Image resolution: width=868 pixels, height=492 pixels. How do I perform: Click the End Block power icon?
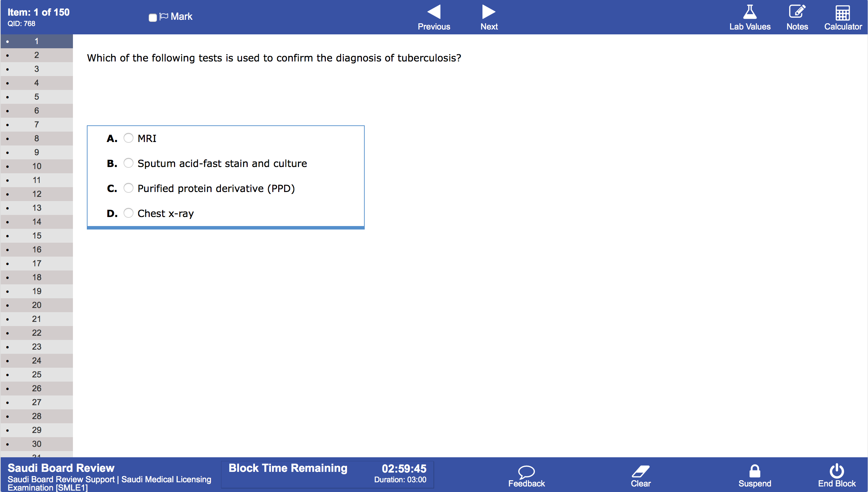837,471
